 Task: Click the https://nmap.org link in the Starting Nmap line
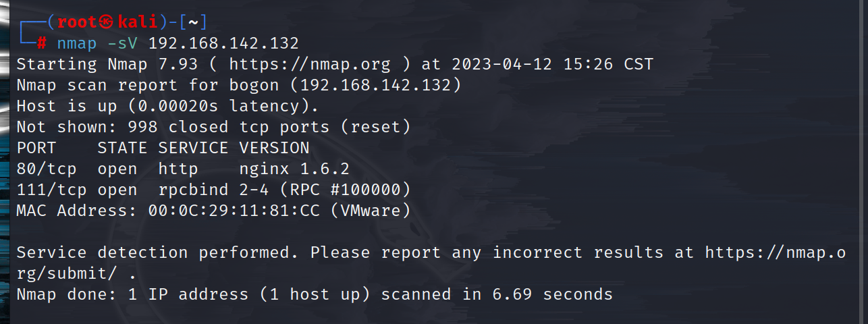pos(310,64)
